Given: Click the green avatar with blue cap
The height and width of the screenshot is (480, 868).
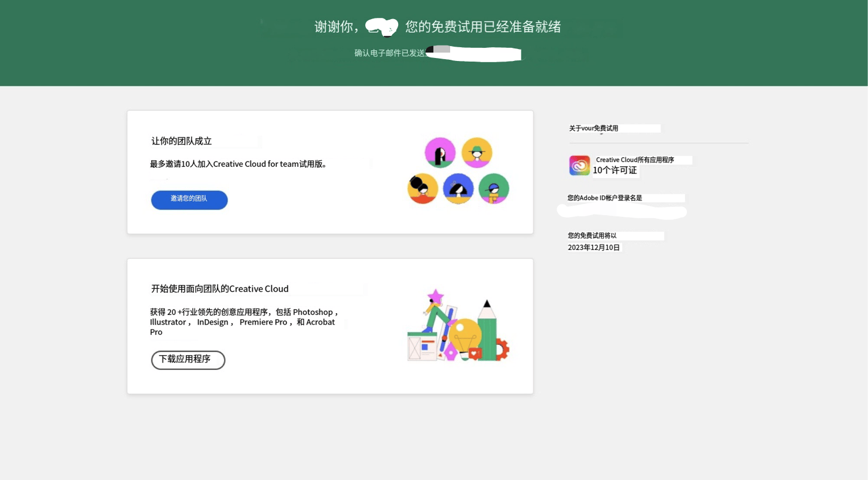Looking at the screenshot, I should [494, 188].
